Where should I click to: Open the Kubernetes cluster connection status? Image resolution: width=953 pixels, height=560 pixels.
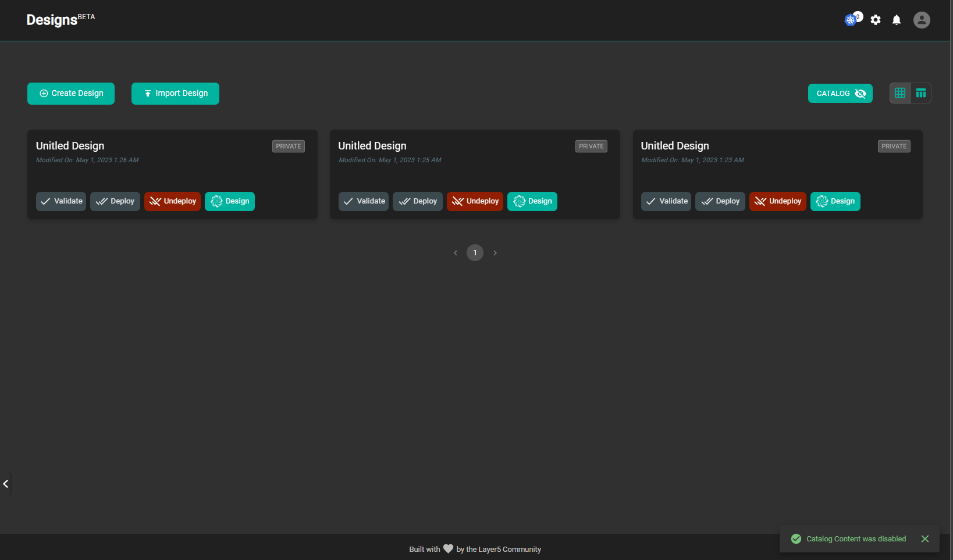pyautogui.click(x=851, y=19)
